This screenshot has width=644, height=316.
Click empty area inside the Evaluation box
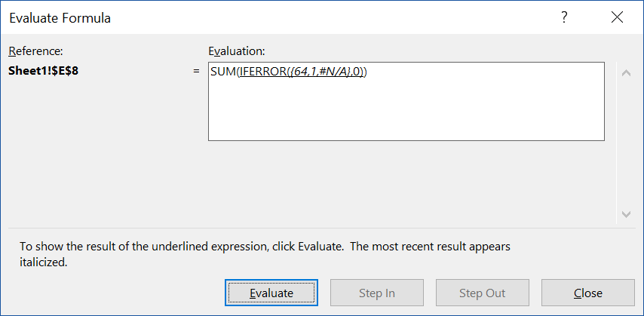coord(406,113)
